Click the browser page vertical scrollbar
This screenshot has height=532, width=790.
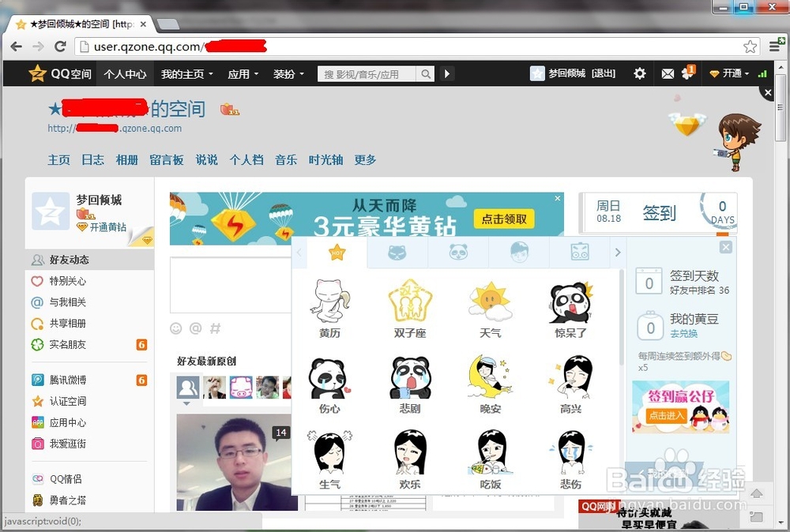coord(781,108)
